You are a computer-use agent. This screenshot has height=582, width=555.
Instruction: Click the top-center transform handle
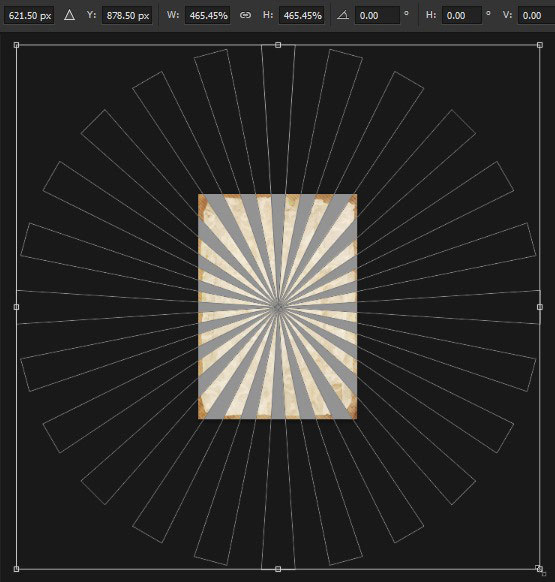(x=278, y=45)
